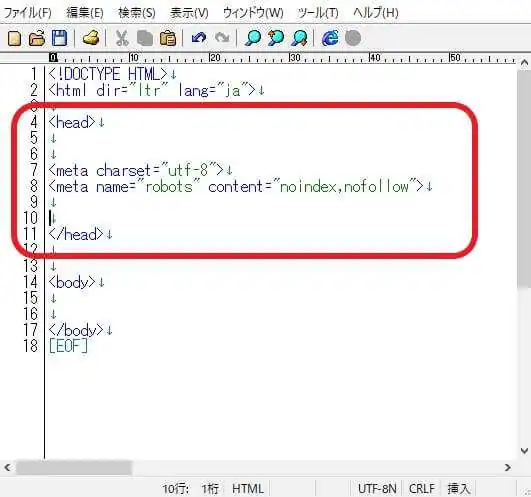Toggle the 挿入 insert mode indicator

tap(459, 489)
